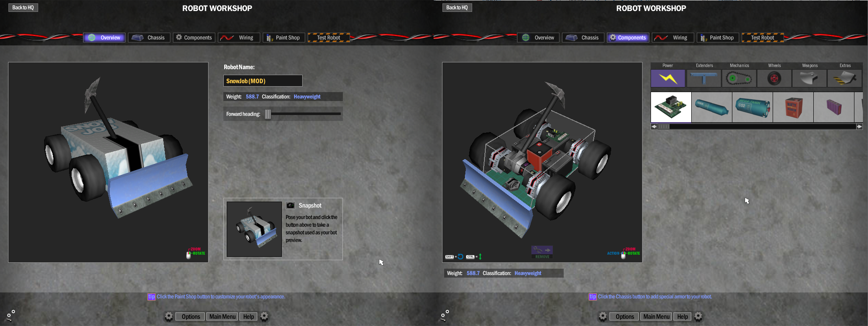Select the Power category lightning bolt icon

coord(668,79)
